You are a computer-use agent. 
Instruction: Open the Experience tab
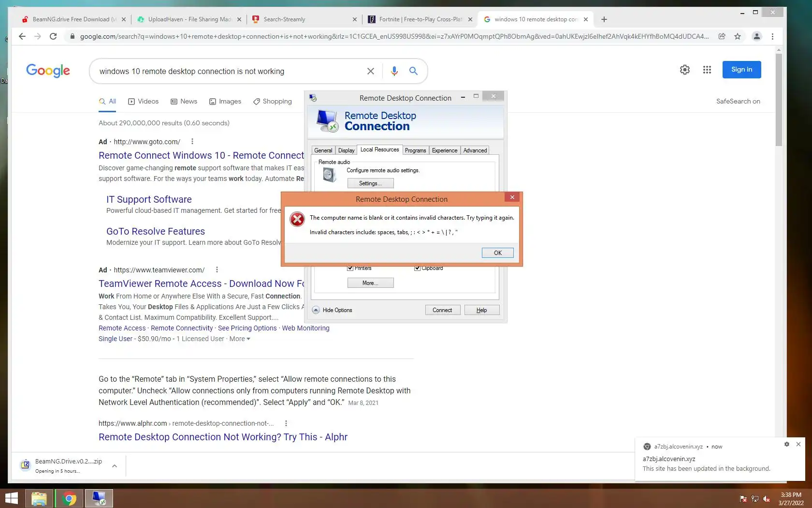445,150
